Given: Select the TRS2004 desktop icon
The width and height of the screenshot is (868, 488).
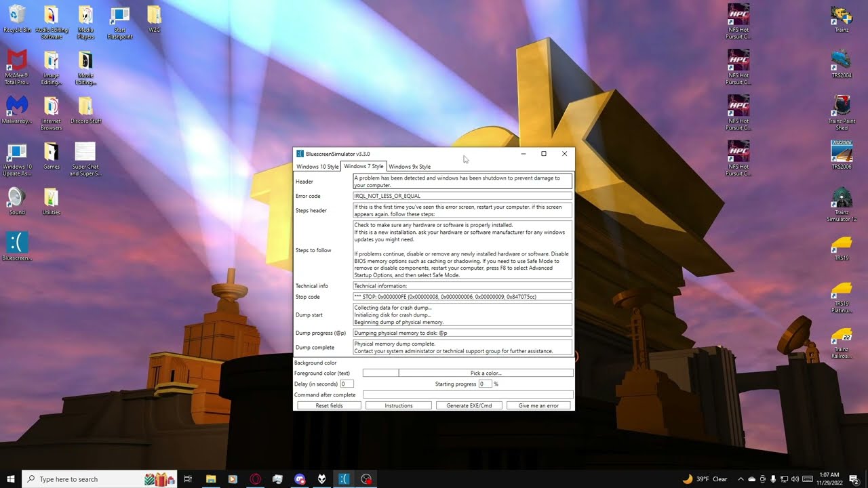Looking at the screenshot, I should click(x=842, y=64).
